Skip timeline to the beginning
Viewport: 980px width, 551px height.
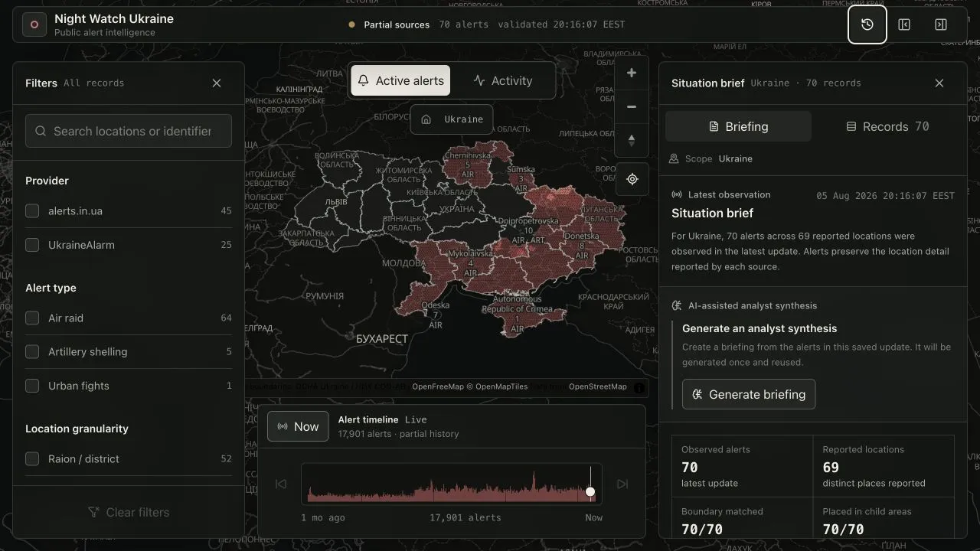281,484
